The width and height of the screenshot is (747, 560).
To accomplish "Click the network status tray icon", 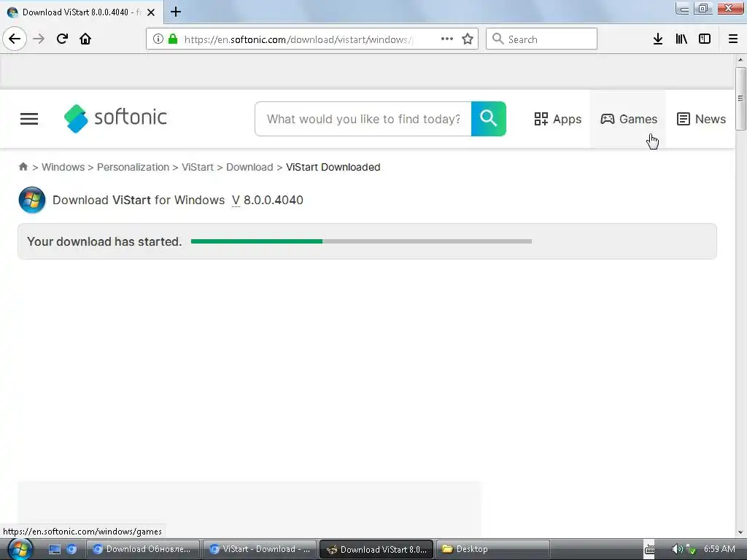I will (691, 550).
